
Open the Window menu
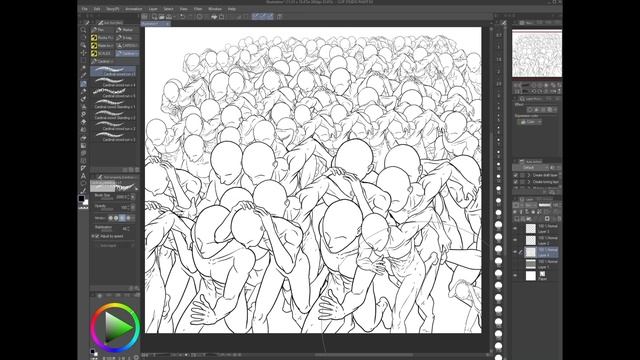pos(215,9)
